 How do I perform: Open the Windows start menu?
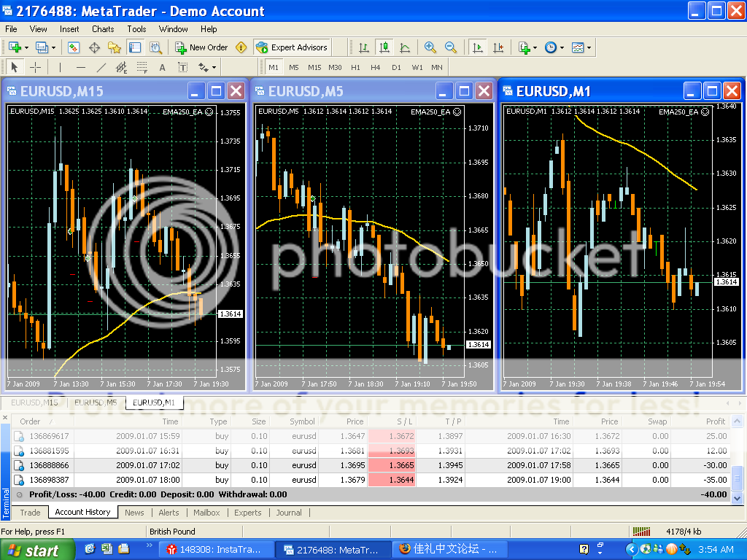click(x=36, y=550)
